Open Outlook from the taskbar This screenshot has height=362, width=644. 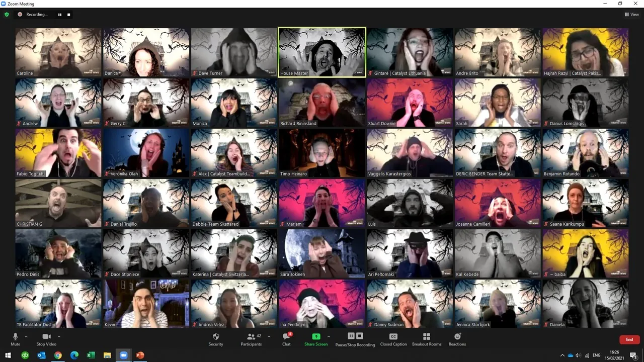(41, 355)
